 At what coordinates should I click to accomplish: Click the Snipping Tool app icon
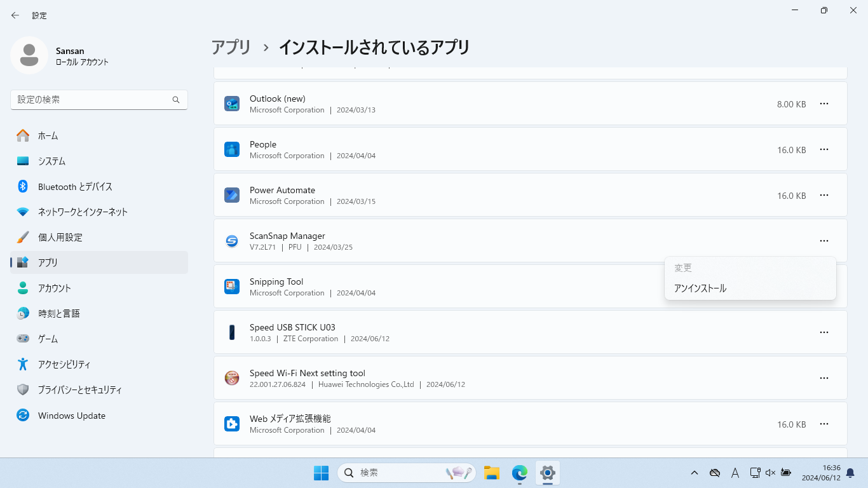click(232, 287)
